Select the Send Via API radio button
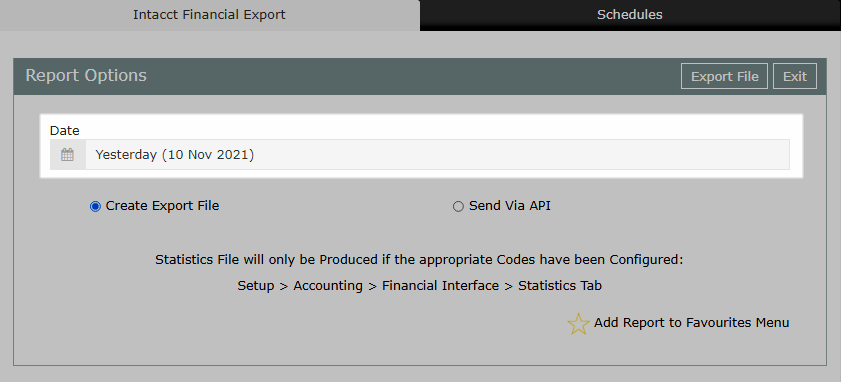841x382 pixels. click(x=458, y=207)
